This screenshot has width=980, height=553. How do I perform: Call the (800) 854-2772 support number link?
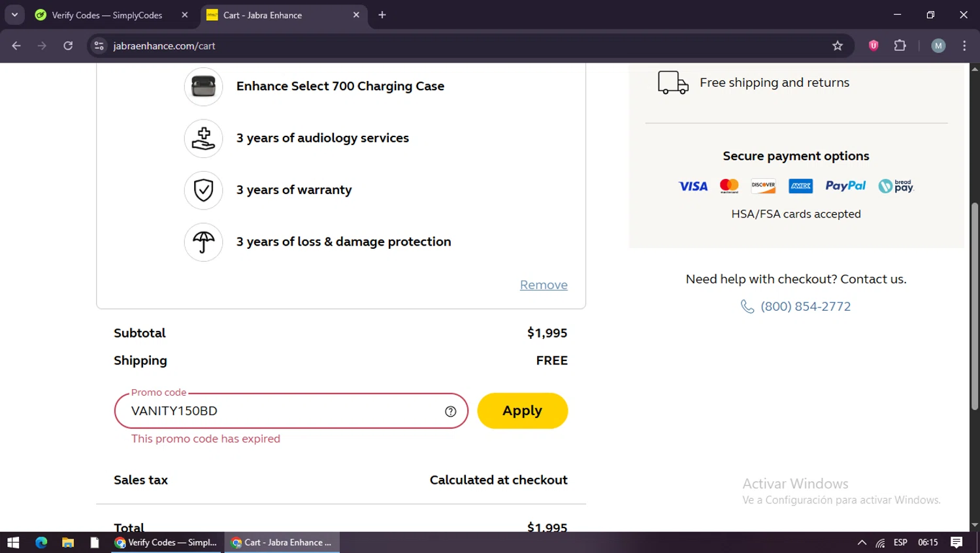coord(806,306)
